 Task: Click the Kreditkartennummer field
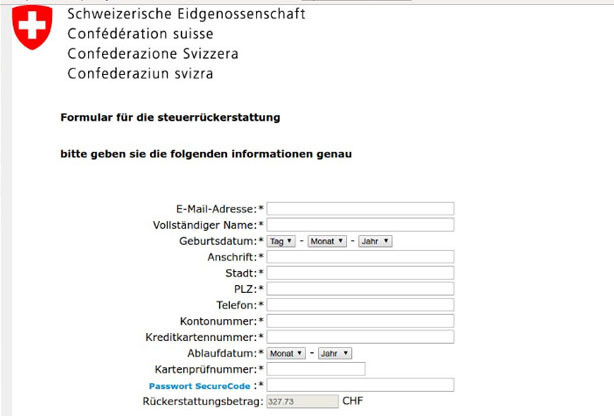360,337
